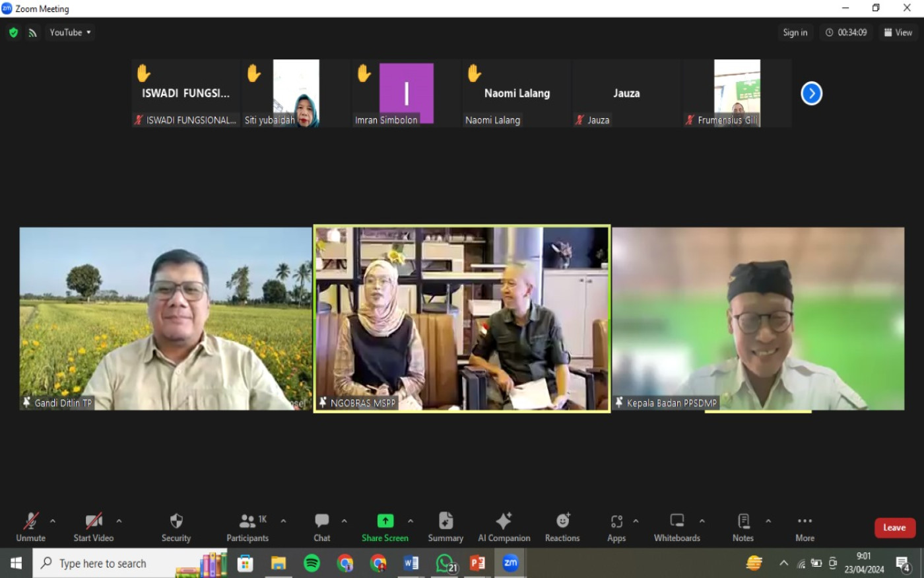This screenshot has width=924, height=578.
Task: Click the Share Screen icon
Action: click(385, 521)
